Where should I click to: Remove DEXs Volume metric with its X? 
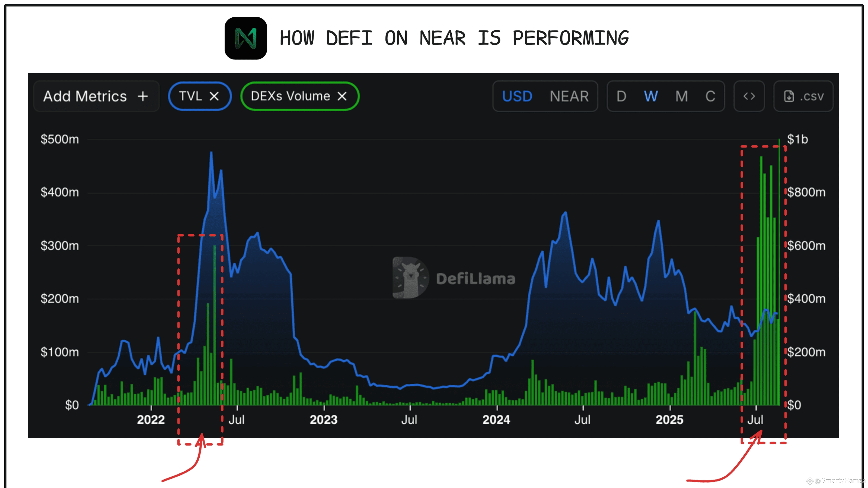click(342, 96)
